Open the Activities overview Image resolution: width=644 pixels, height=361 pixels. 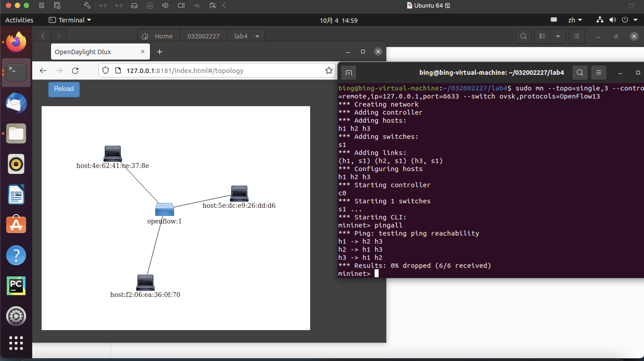pos(19,20)
